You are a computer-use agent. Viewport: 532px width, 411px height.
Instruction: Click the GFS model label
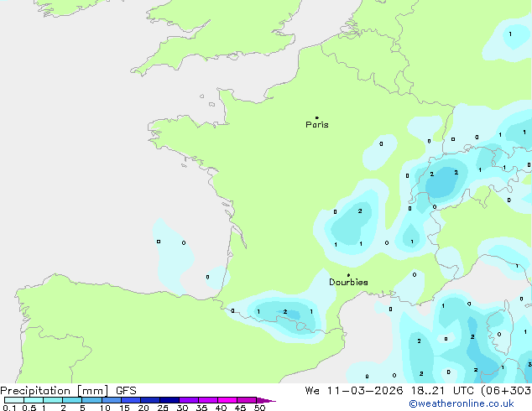coord(126,391)
